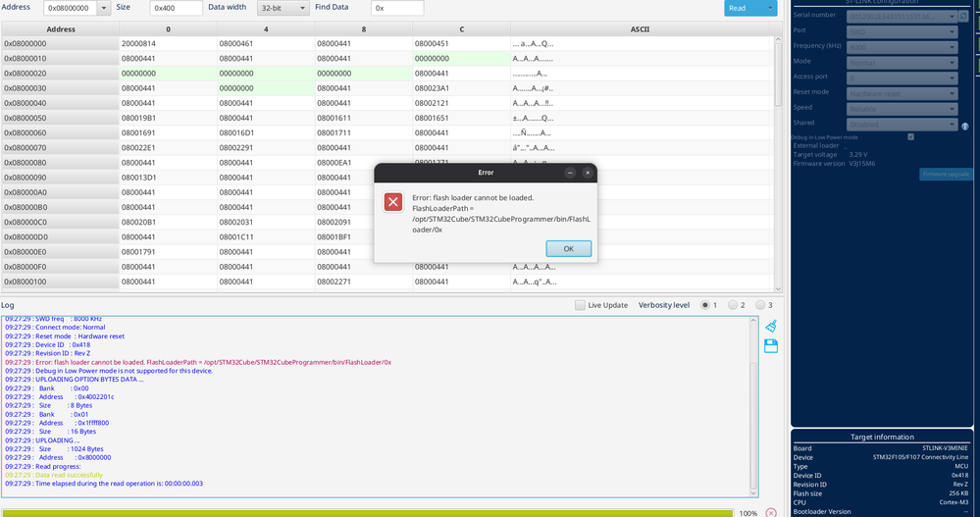
Task: Select address row 0x08000100
Action: click(61, 282)
